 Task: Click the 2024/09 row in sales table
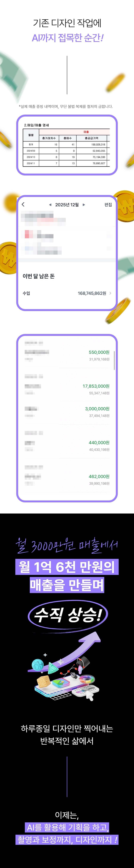click(x=66, y=151)
